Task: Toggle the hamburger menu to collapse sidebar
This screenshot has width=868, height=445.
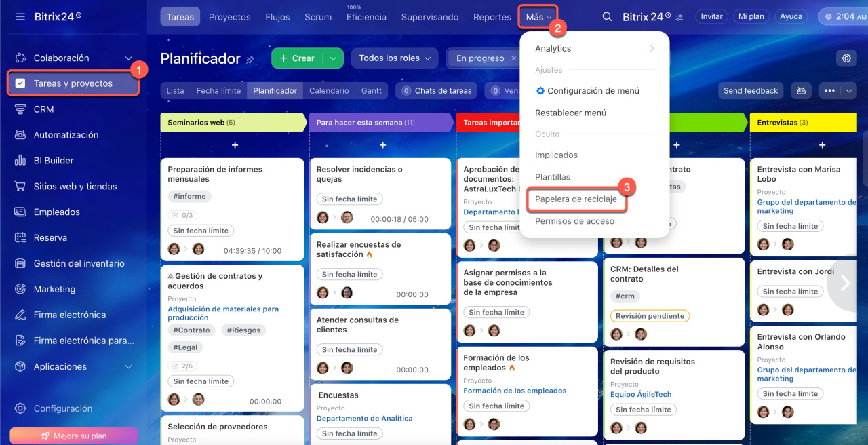Action: (20, 16)
